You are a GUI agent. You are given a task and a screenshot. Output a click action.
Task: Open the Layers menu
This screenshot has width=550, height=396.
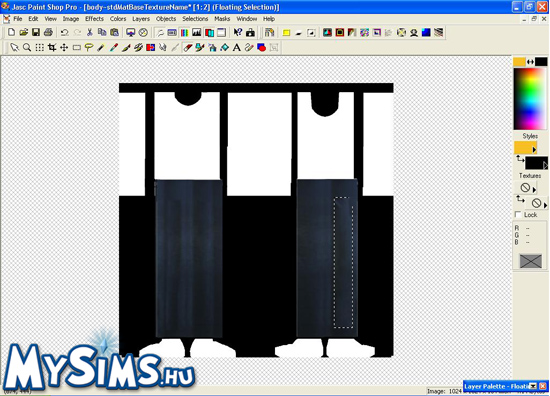point(141,19)
